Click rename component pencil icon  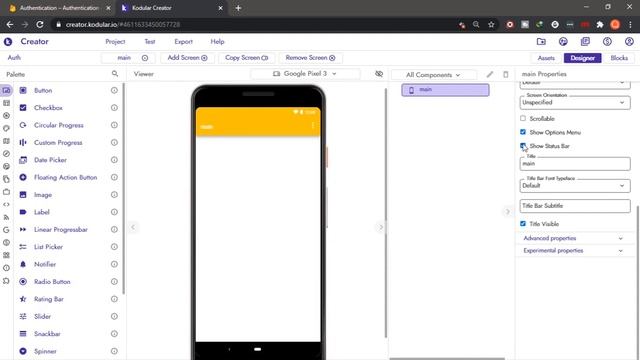click(490, 74)
